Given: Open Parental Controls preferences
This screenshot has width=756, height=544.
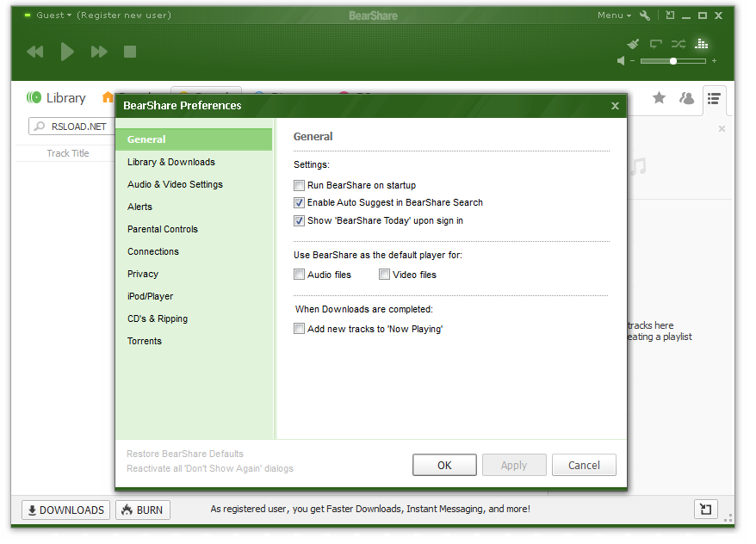Looking at the screenshot, I should 163,229.
